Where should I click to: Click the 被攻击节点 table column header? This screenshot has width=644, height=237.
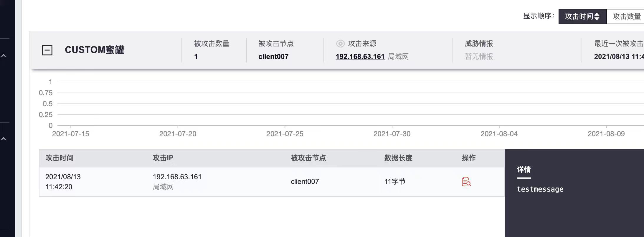(x=308, y=158)
